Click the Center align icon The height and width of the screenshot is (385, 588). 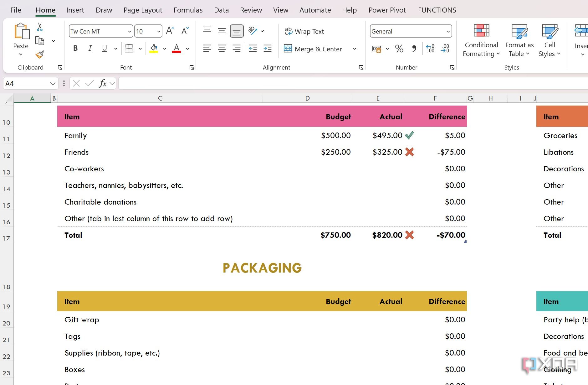(x=222, y=48)
